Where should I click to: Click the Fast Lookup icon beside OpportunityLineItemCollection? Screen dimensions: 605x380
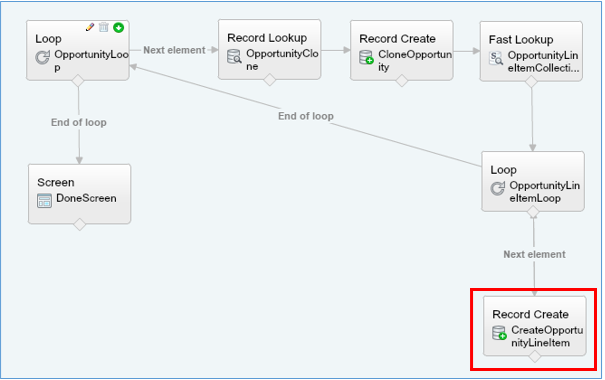tap(496, 58)
